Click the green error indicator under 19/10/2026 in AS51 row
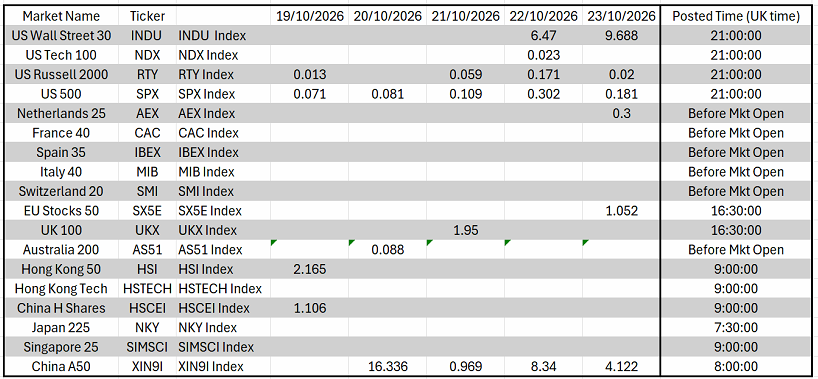This screenshot has width=818, height=379. 274,243
